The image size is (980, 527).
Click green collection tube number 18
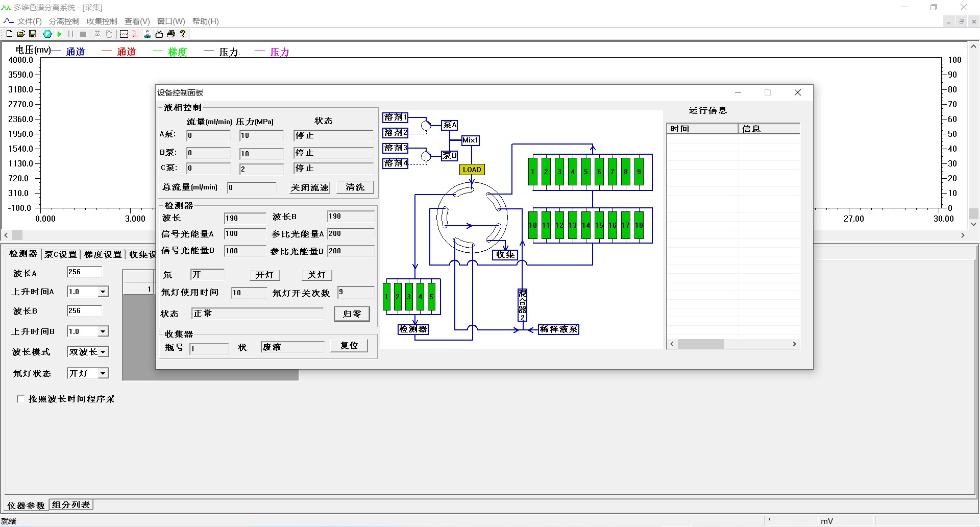point(639,225)
